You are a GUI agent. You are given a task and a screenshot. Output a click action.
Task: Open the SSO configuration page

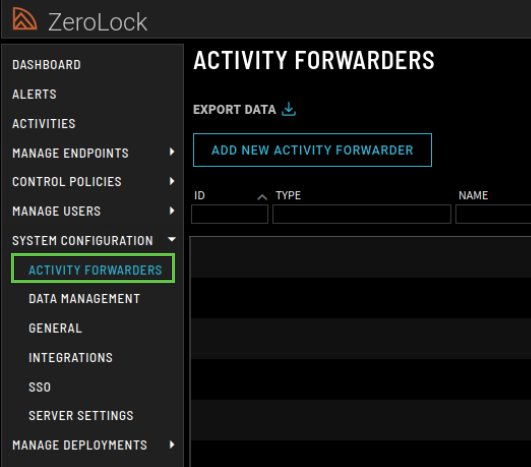click(40, 387)
